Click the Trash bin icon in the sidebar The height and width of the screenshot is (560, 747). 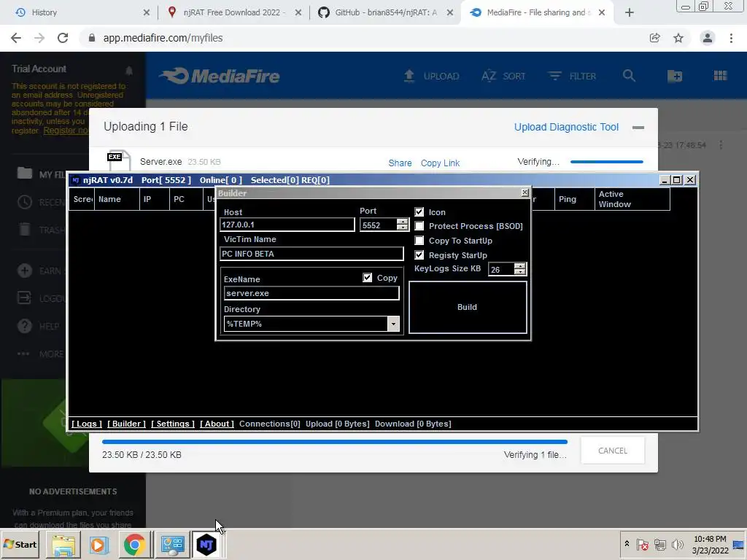tap(25, 230)
